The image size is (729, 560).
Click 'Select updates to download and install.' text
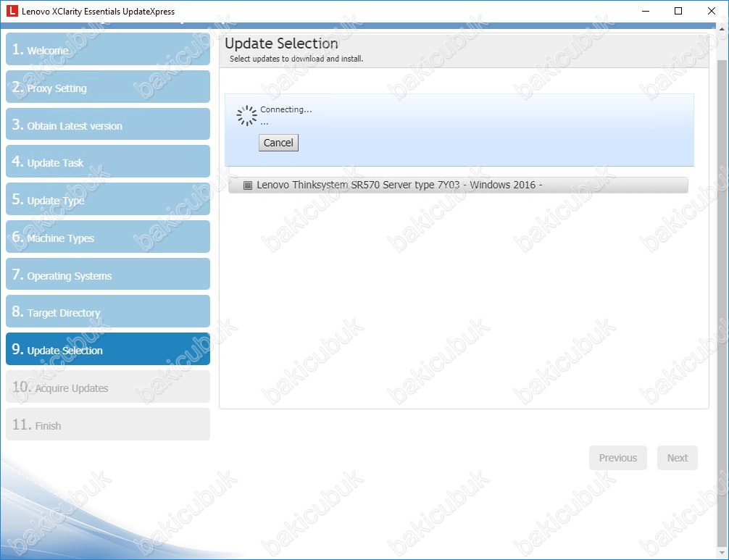coord(296,59)
